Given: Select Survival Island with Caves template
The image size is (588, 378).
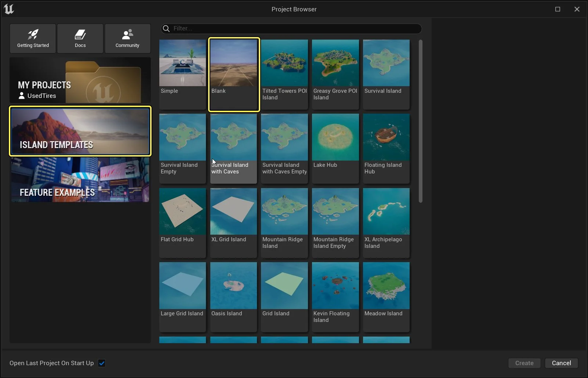Looking at the screenshot, I should [x=233, y=148].
